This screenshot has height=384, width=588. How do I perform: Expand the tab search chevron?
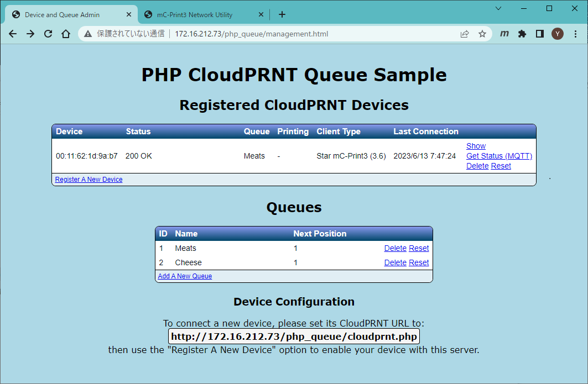point(498,8)
